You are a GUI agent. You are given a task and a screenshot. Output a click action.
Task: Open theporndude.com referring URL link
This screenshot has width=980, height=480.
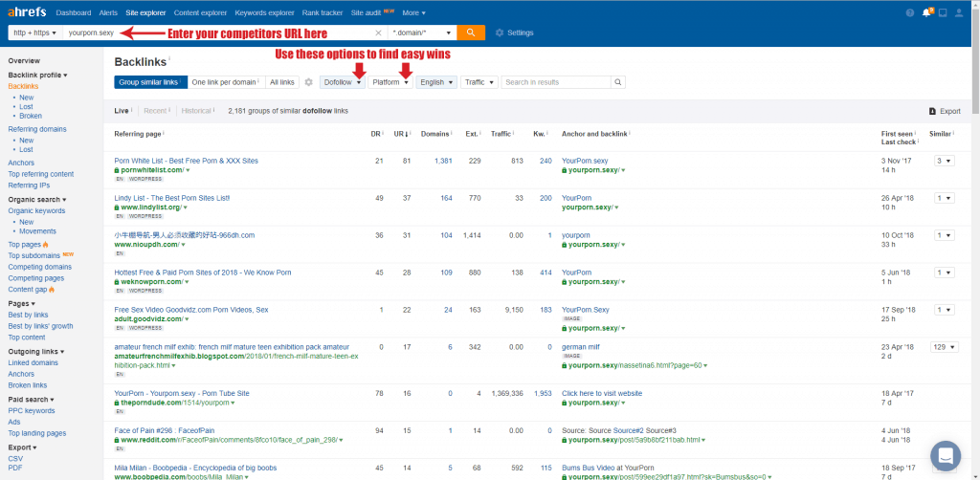[x=176, y=404]
